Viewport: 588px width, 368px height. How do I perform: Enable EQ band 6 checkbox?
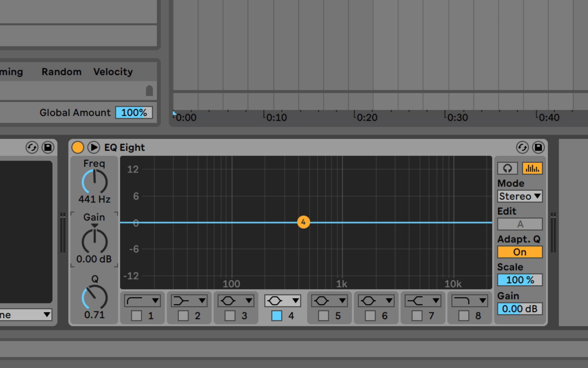tap(370, 316)
